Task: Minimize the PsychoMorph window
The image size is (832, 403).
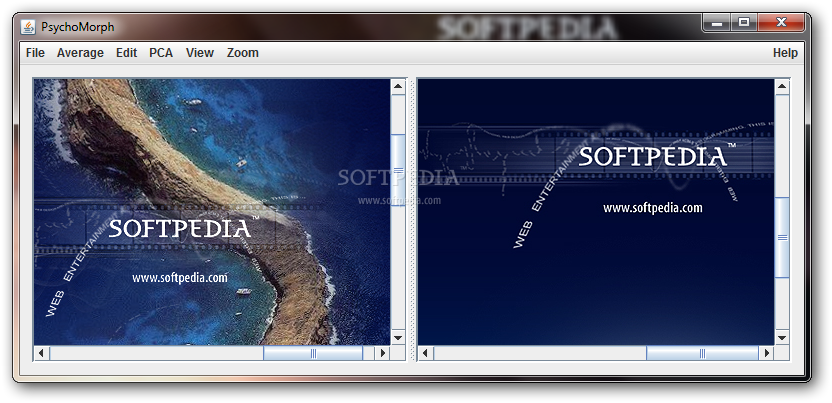Action: (717, 23)
